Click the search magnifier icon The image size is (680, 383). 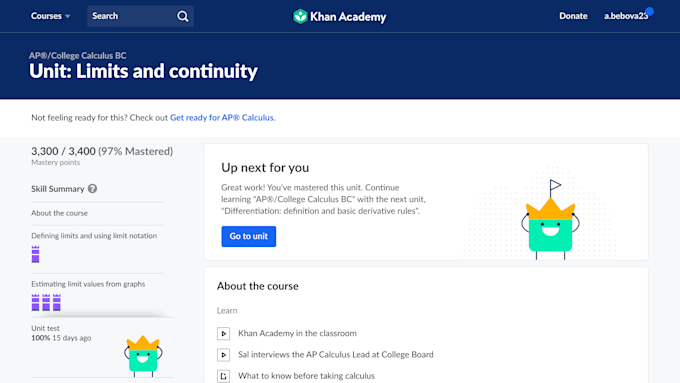(x=183, y=16)
